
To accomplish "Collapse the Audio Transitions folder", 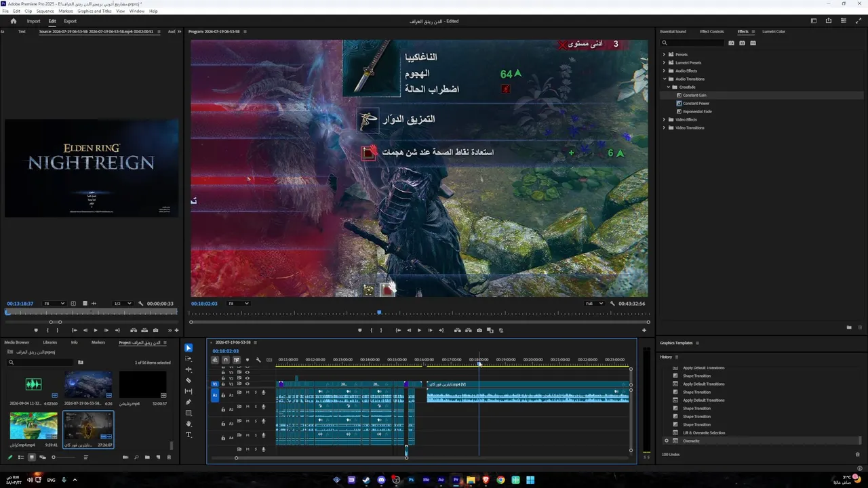I will pyautogui.click(x=664, y=79).
